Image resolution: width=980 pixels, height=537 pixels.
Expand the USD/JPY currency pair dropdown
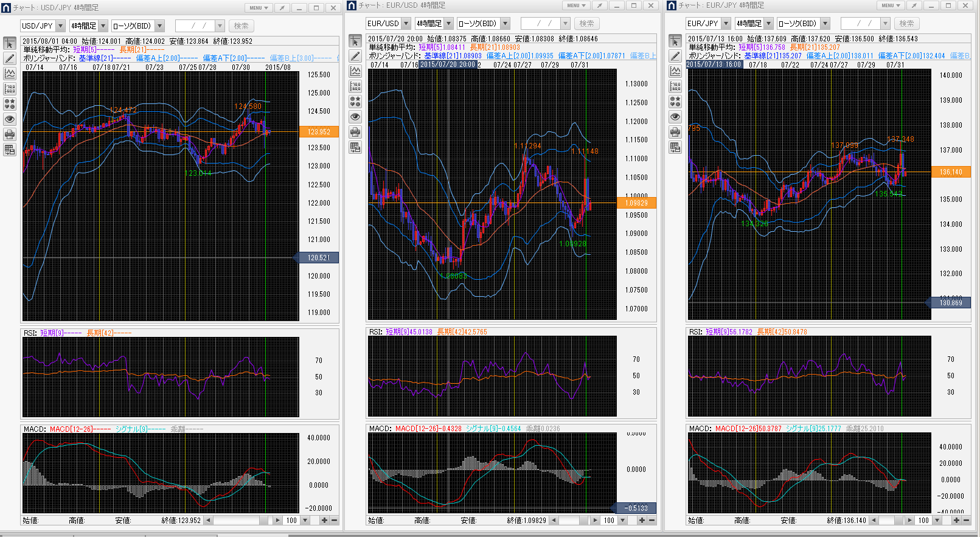[x=60, y=26]
